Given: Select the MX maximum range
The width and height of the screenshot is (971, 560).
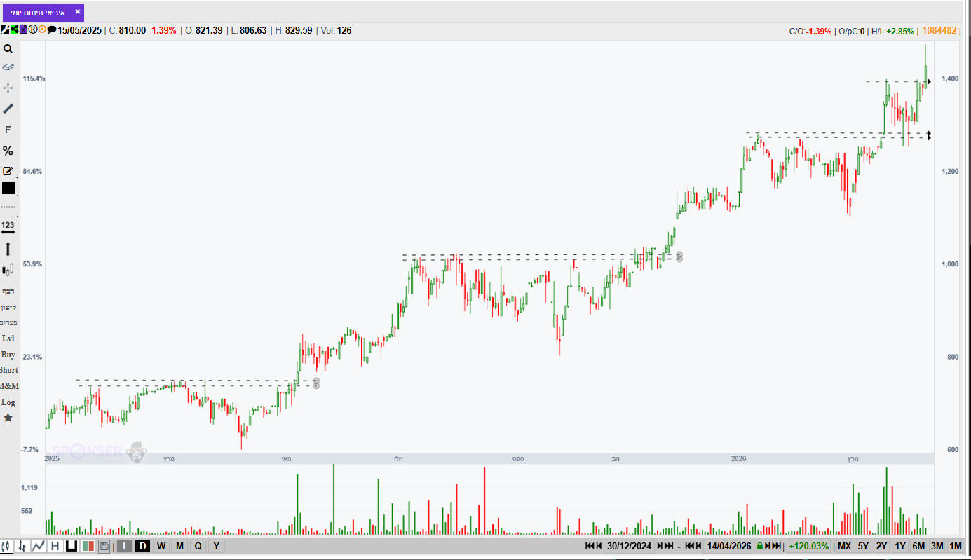Looking at the screenshot, I should 844,546.
